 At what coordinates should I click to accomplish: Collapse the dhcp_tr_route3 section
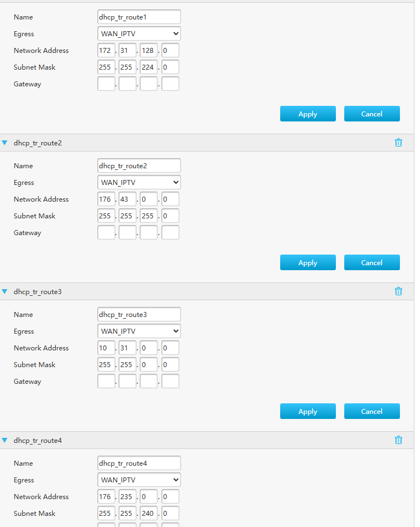pos(4,292)
